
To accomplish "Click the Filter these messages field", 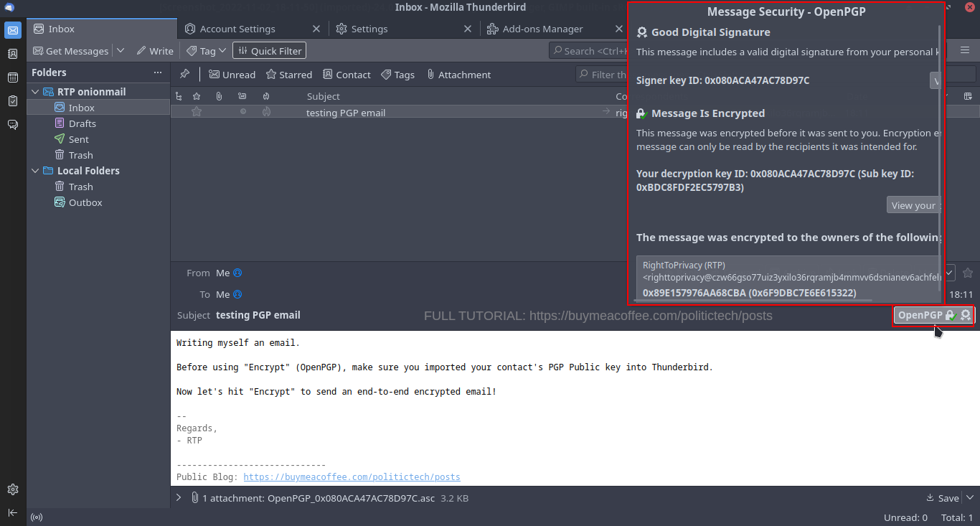I will click(x=601, y=75).
